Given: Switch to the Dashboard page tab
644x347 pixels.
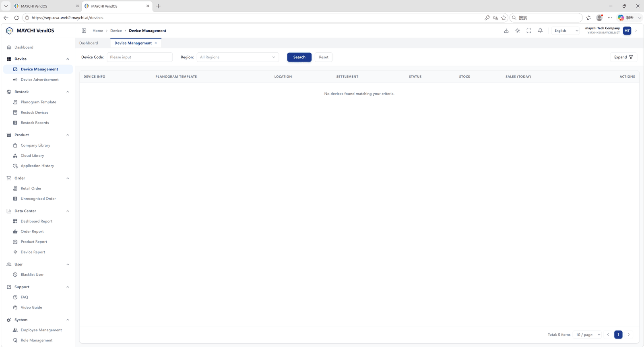Looking at the screenshot, I should coord(89,43).
